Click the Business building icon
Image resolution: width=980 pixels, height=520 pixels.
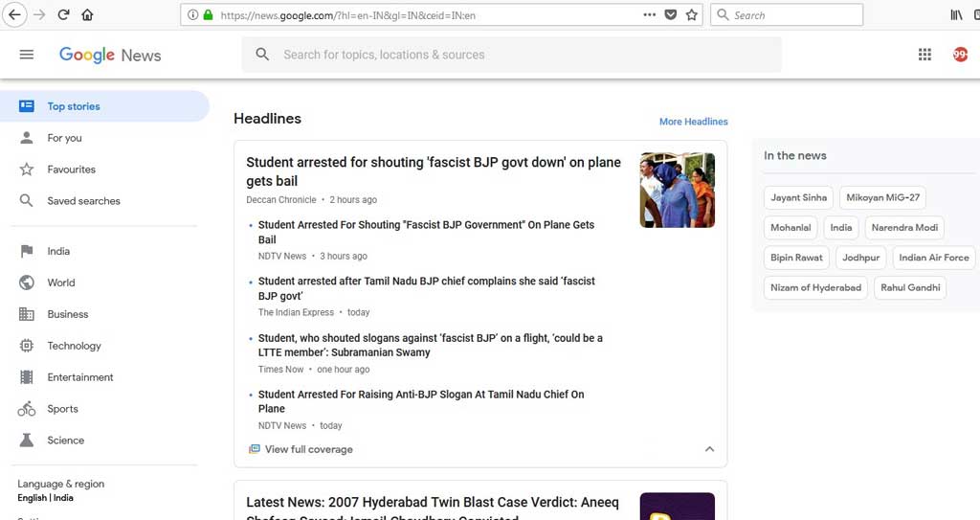[26, 314]
